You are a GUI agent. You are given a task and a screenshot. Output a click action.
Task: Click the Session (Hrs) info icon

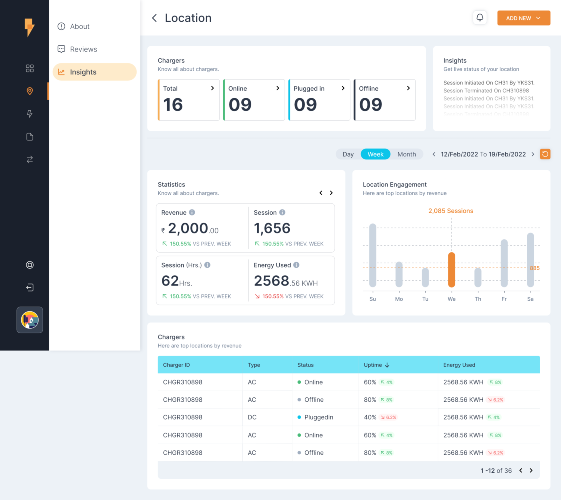[207, 265]
